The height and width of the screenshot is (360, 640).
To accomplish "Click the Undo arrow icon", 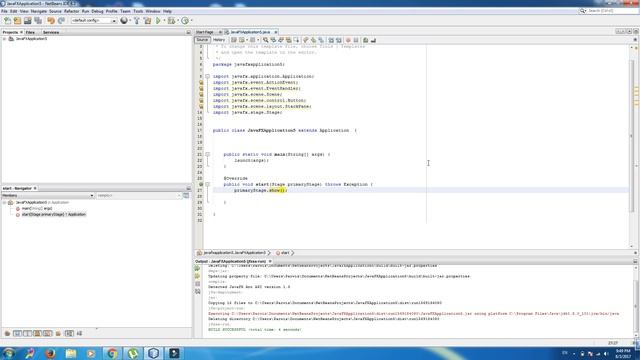I will point(51,20).
